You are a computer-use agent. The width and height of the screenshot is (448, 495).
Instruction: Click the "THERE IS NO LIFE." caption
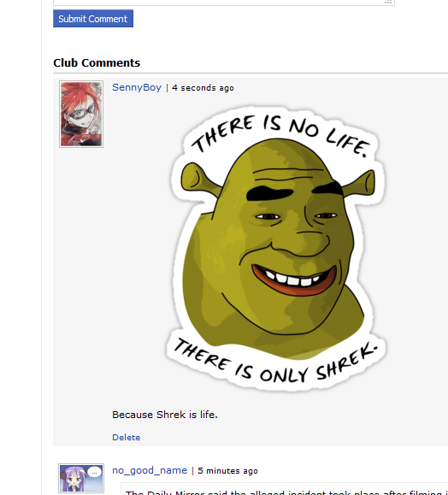point(280,134)
